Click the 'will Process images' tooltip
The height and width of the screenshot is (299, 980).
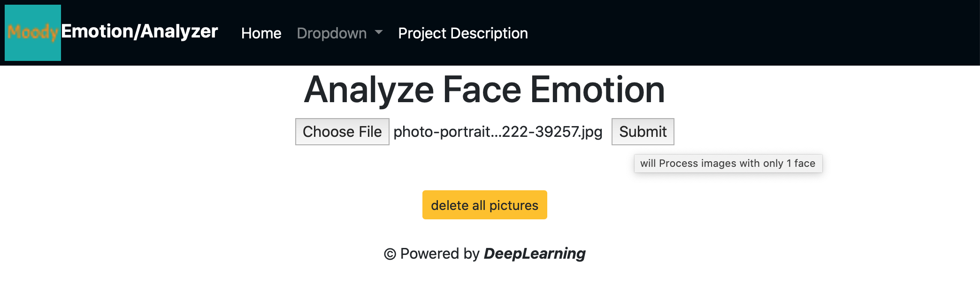click(x=728, y=164)
